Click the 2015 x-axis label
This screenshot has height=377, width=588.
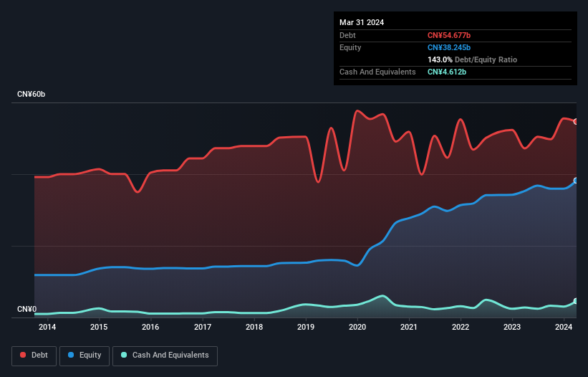tap(99, 327)
